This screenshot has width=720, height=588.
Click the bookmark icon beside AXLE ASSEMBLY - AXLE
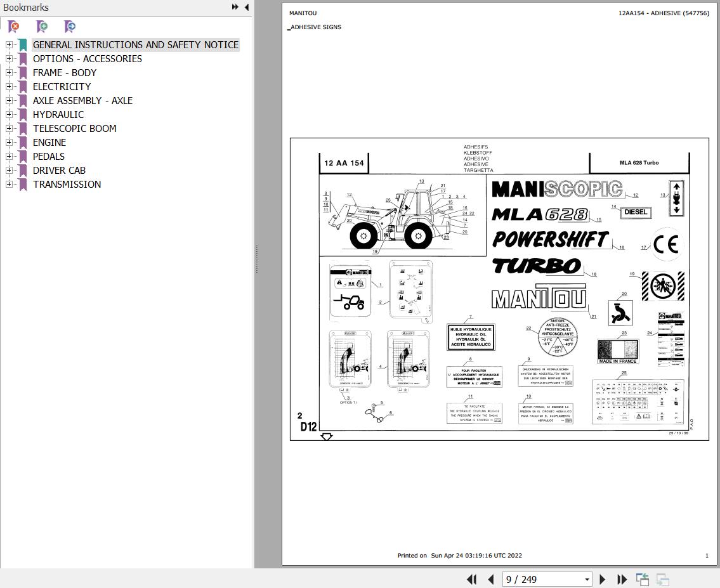coord(22,101)
